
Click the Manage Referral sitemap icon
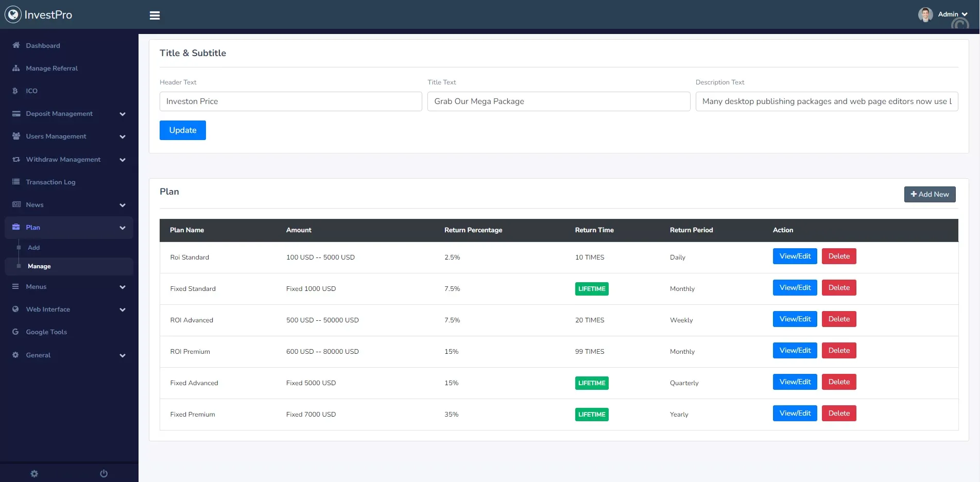tap(16, 68)
